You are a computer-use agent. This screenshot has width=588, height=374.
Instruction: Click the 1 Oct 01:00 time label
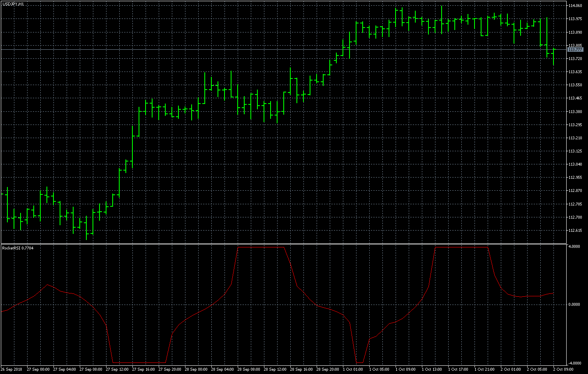(x=353, y=369)
